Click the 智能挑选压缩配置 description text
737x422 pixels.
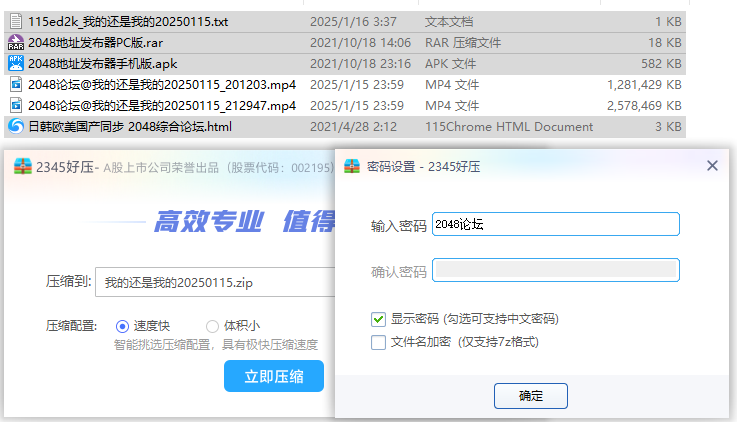(216, 344)
